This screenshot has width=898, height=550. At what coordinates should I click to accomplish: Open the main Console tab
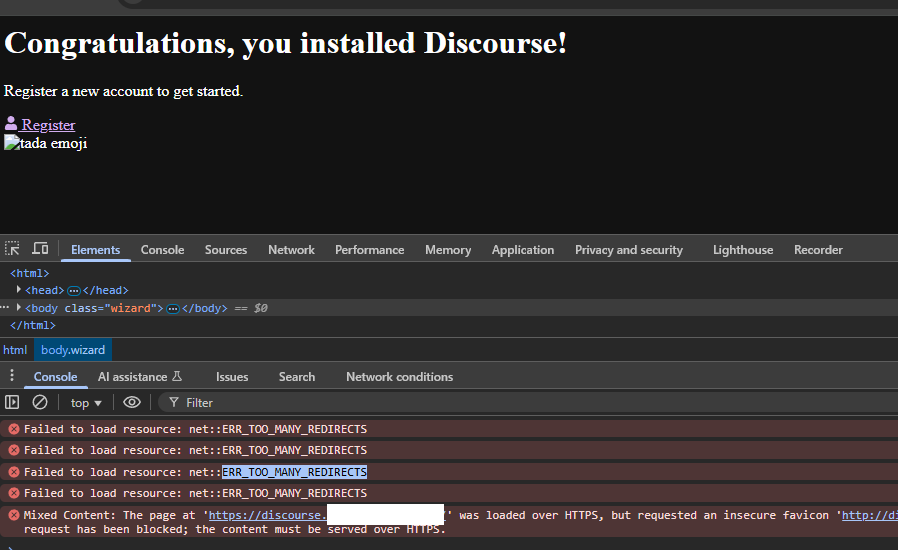[163, 250]
